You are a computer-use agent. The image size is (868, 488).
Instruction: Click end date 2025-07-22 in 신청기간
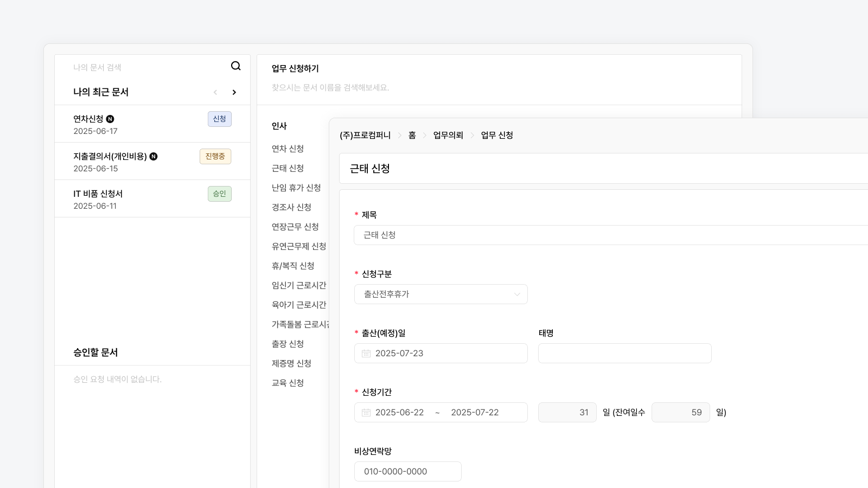[475, 413]
